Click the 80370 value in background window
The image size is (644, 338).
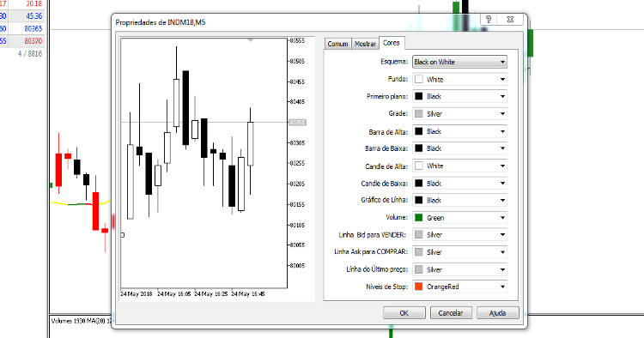[x=33, y=41]
